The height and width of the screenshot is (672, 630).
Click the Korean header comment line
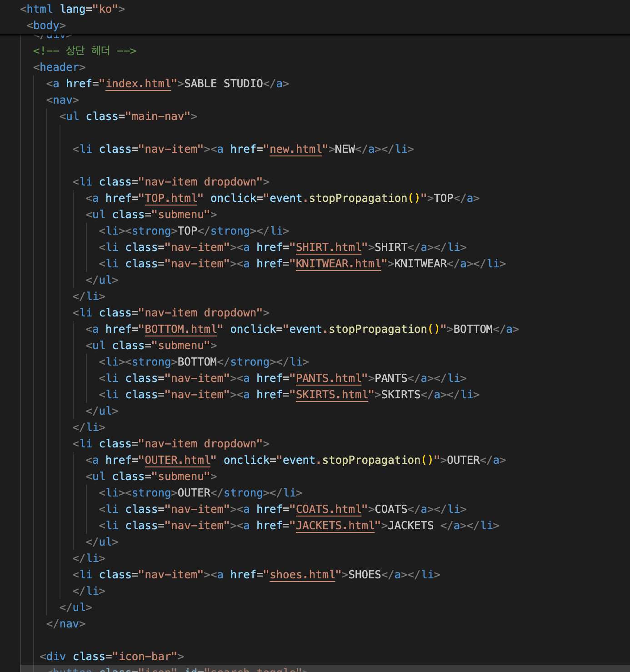pyautogui.click(x=85, y=51)
